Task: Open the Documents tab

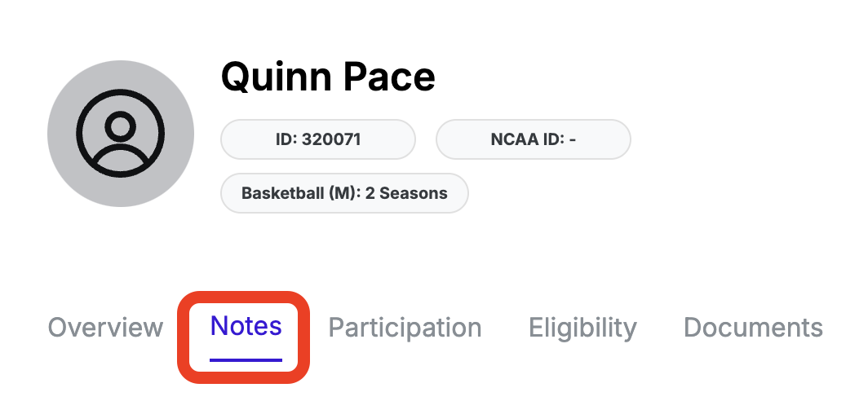Action: pyautogui.click(x=752, y=328)
